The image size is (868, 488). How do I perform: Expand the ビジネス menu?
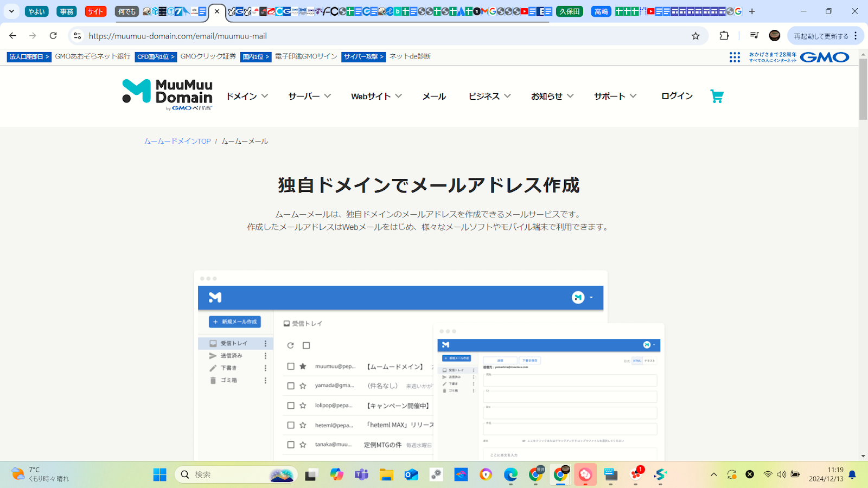[490, 96]
